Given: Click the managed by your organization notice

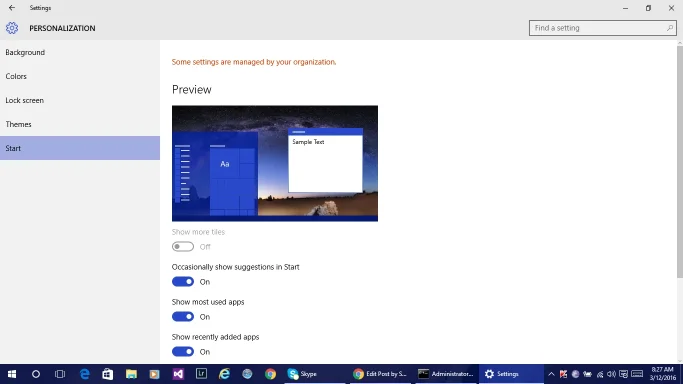Looking at the screenshot, I should tap(254, 62).
